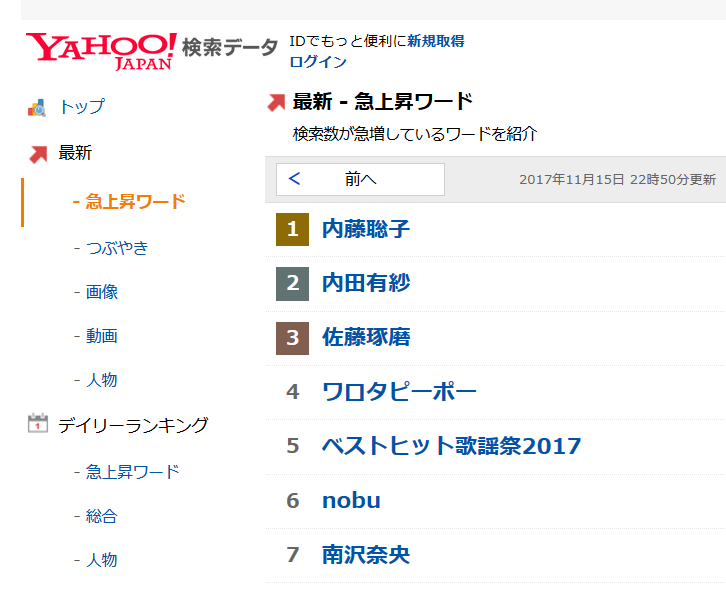Image resolution: width=726 pixels, height=589 pixels.
Task: Click the 前へ previous button
Action: (x=360, y=179)
